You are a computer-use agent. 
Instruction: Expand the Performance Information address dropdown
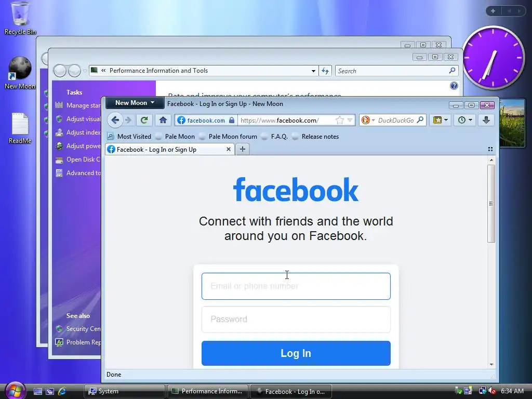click(x=313, y=71)
